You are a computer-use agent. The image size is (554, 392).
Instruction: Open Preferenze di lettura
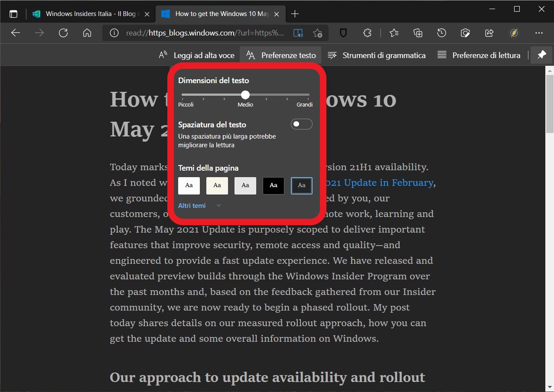[479, 55]
